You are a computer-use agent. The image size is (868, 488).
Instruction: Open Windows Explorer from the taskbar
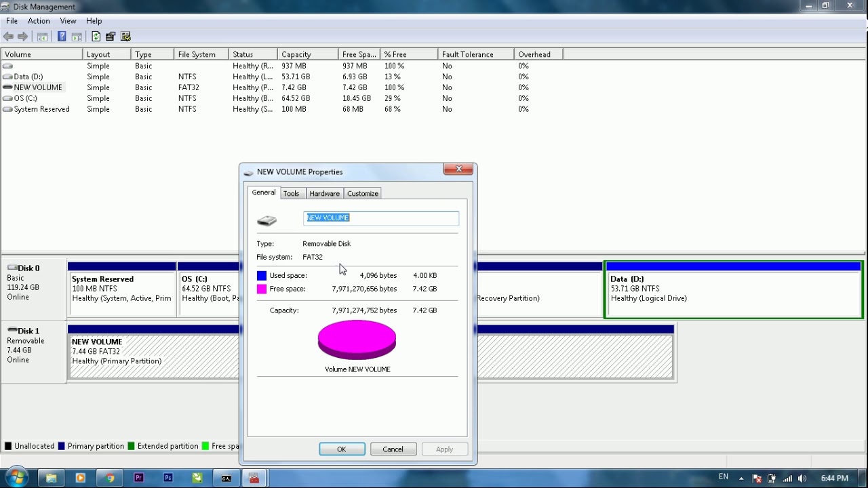(51, 478)
